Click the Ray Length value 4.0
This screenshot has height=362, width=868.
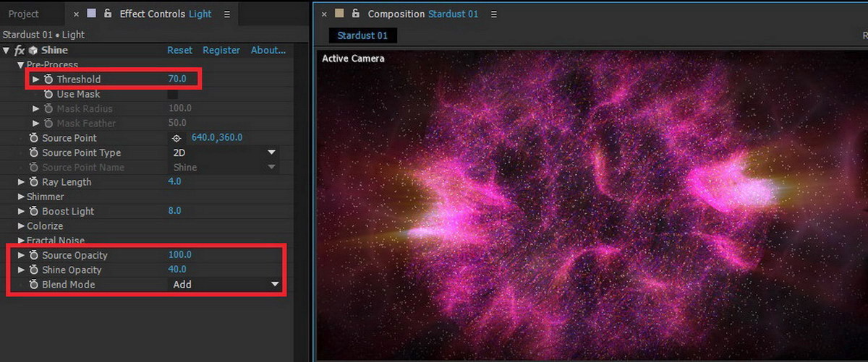(x=174, y=181)
